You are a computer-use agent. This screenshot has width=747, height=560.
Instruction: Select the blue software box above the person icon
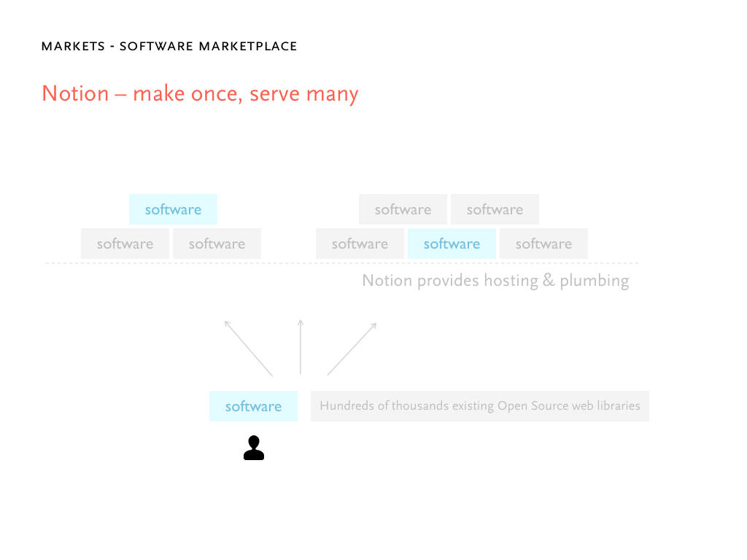253,406
